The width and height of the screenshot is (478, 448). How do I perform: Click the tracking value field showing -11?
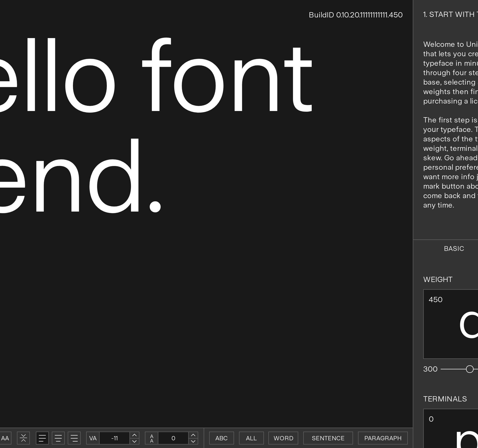coord(115,438)
